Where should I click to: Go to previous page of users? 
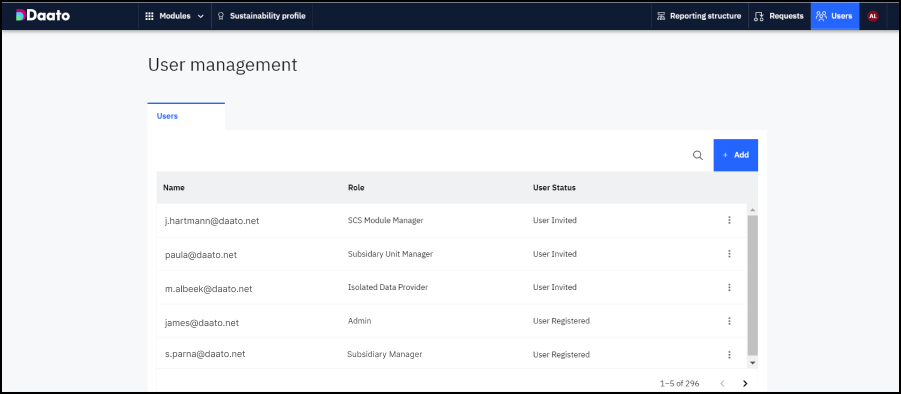722,383
